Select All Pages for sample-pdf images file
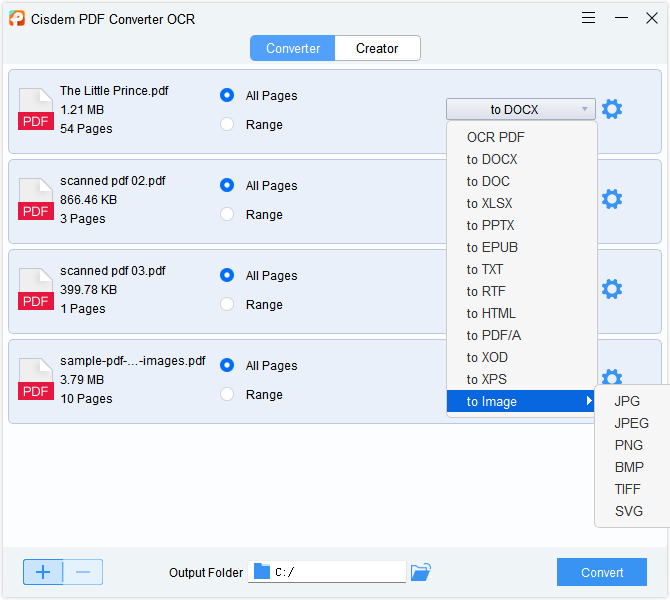Image resolution: width=670 pixels, height=600 pixels. pyautogui.click(x=227, y=365)
